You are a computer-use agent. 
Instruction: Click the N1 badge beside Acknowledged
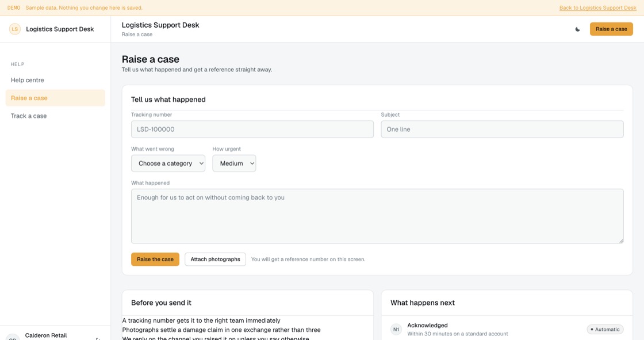coord(396,329)
